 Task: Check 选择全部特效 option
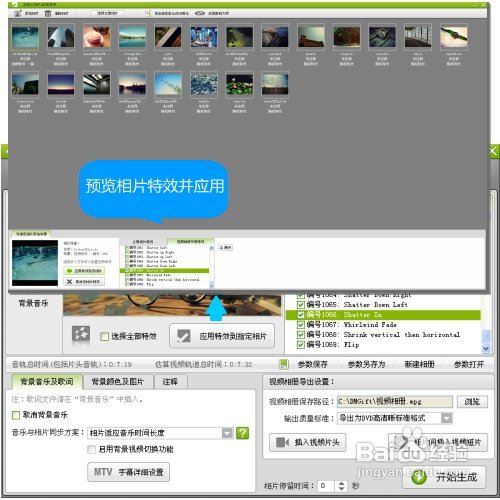[104, 337]
